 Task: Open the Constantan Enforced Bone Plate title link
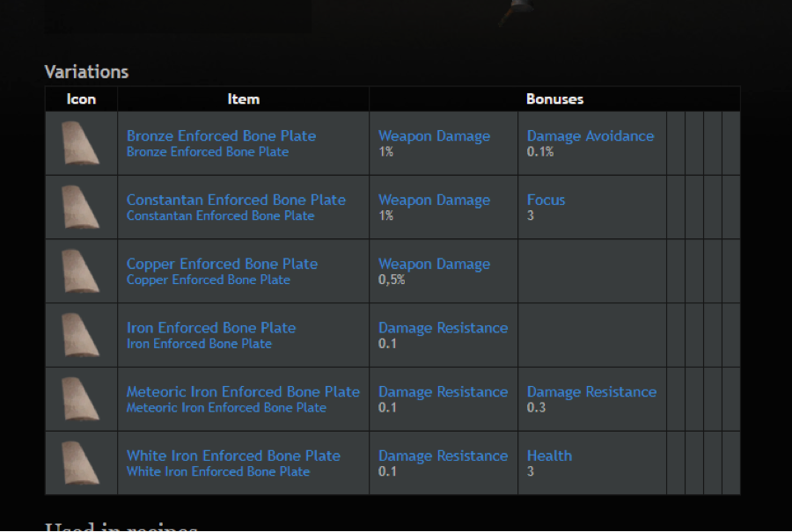[236, 200]
